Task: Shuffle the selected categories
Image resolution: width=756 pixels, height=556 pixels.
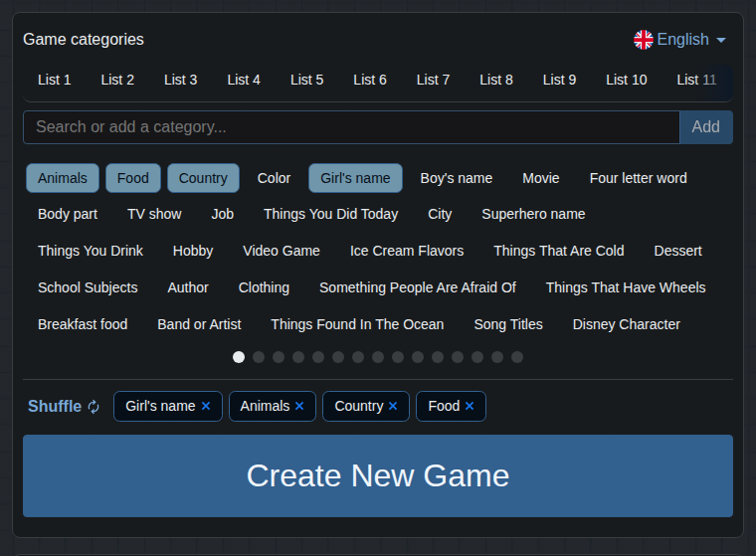Action: (x=63, y=407)
